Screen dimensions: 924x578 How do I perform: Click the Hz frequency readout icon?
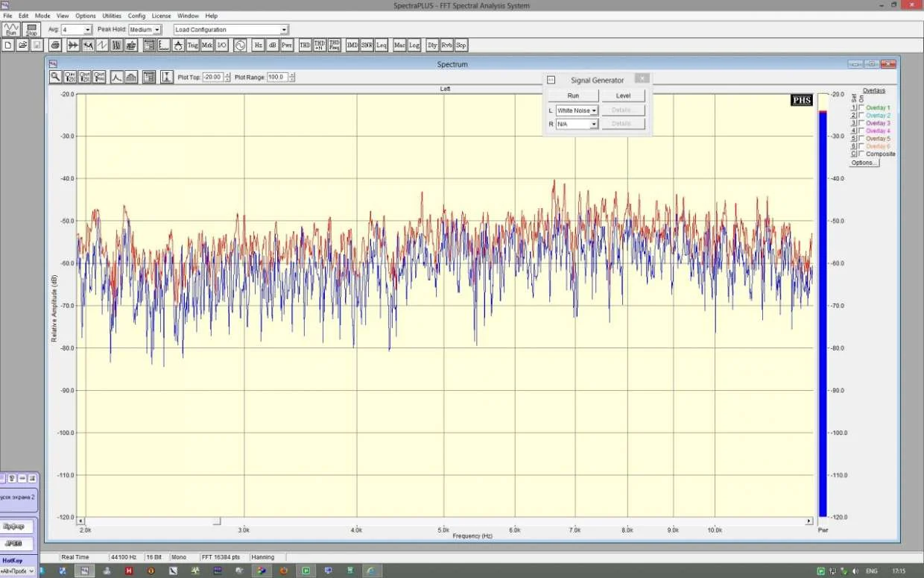coord(258,45)
